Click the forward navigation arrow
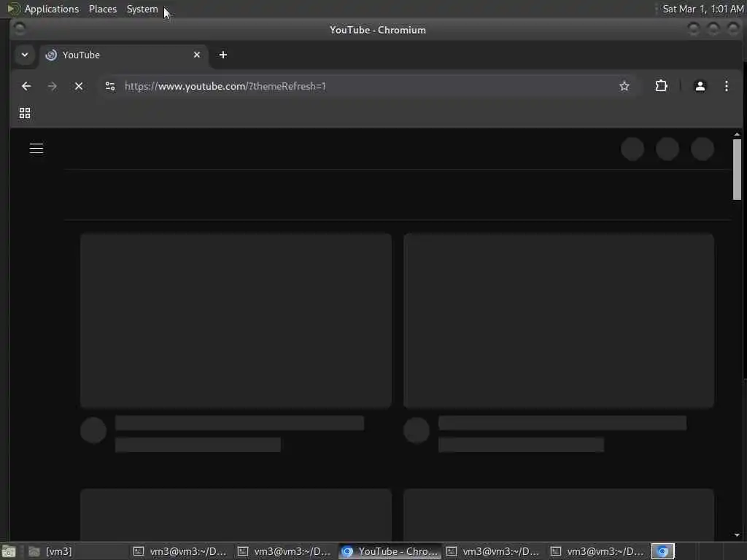Image resolution: width=747 pixels, height=560 pixels. tap(53, 86)
